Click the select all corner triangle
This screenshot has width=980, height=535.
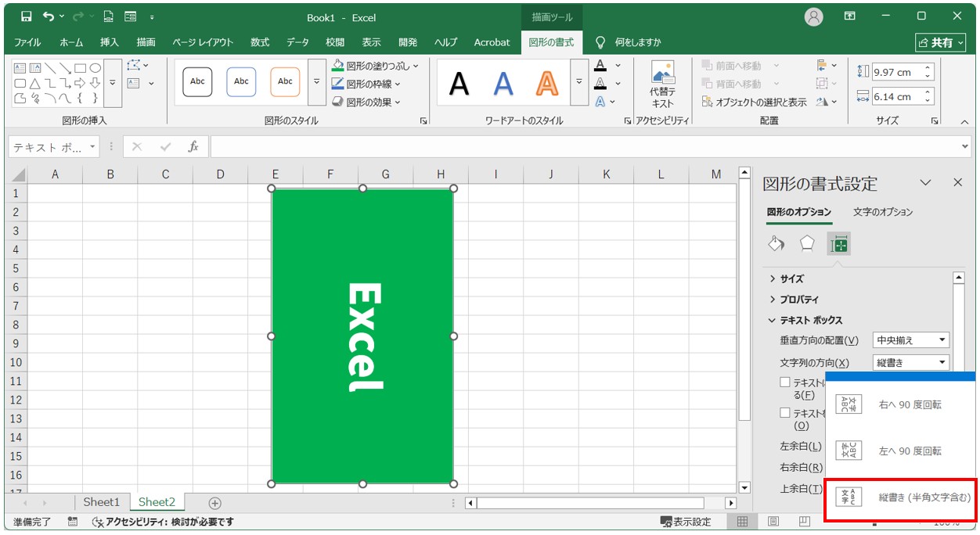tap(17, 174)
